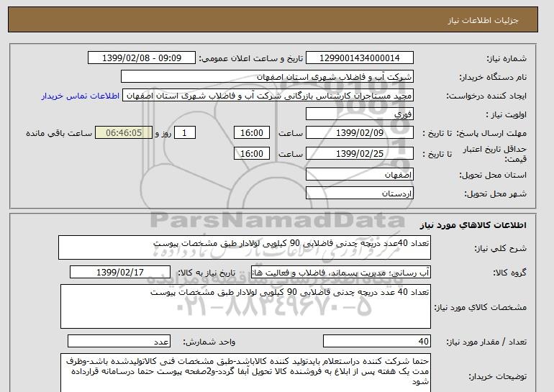The image size is (554, 392).
Task: Click the ساعت باقی مانده label
Action: point(59,133)
